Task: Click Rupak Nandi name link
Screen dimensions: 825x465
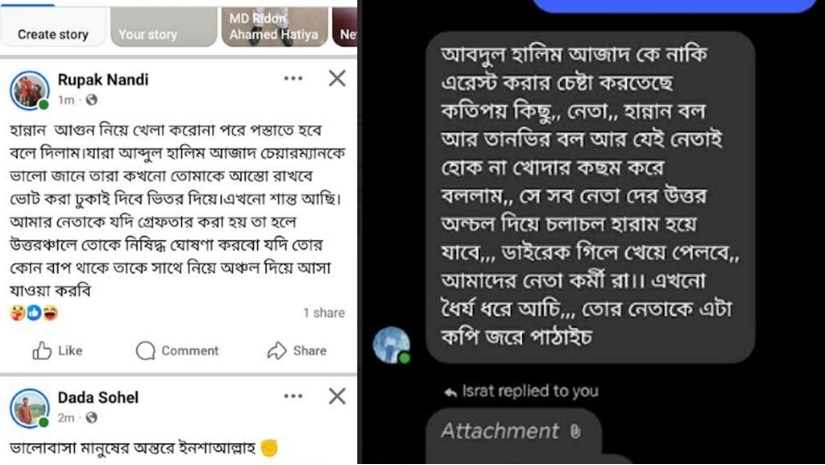Action: click(103, 79)
